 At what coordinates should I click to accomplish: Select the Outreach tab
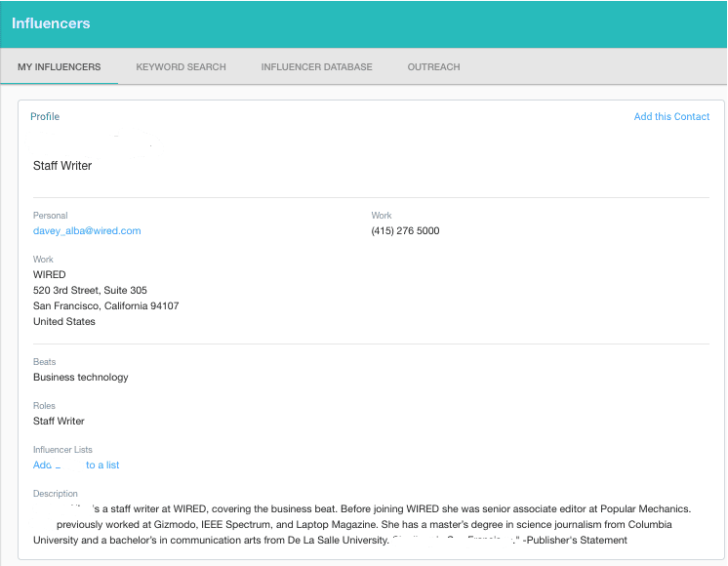coord(433,67)
